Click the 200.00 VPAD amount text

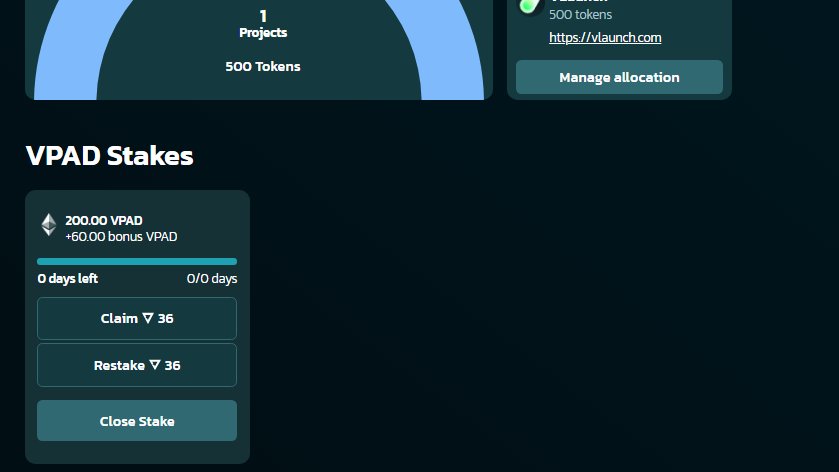click(x=104, y=220)
